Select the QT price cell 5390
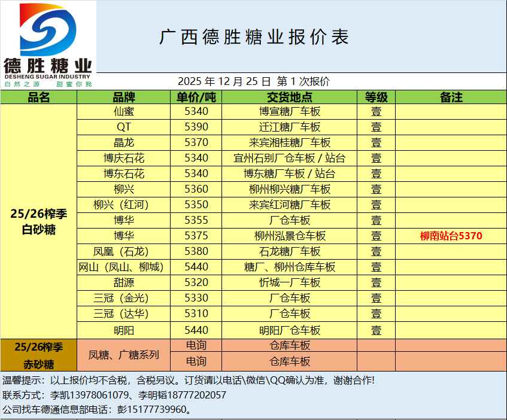This screenshot has height=420, width=507. click(196, 127)
